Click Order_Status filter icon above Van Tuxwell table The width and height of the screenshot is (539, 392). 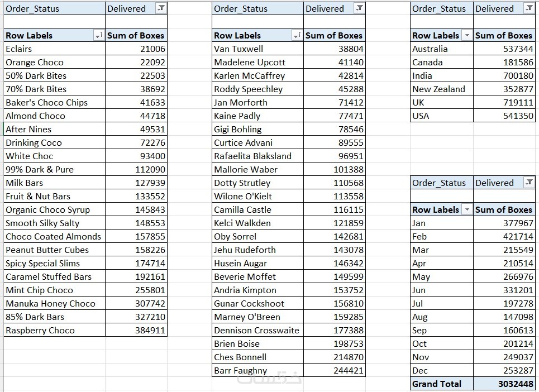pyautogui.click(x=359, y=8)
